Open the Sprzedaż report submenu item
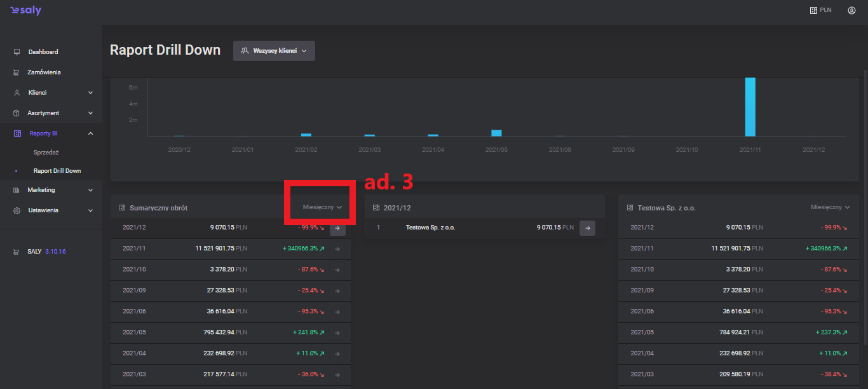 [46, 153]
